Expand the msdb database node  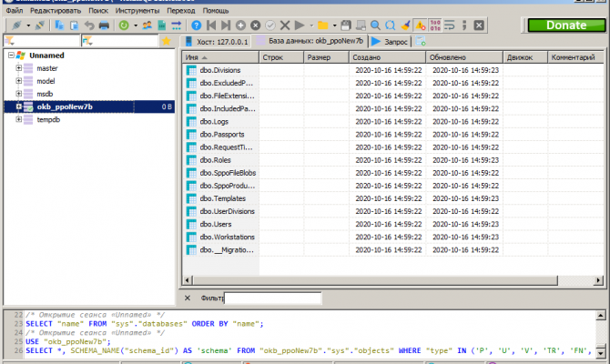(x=19, y=94)
